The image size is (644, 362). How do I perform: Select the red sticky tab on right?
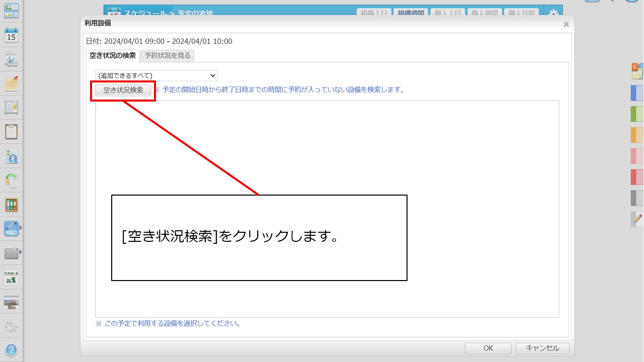click(x=637, y=177)
